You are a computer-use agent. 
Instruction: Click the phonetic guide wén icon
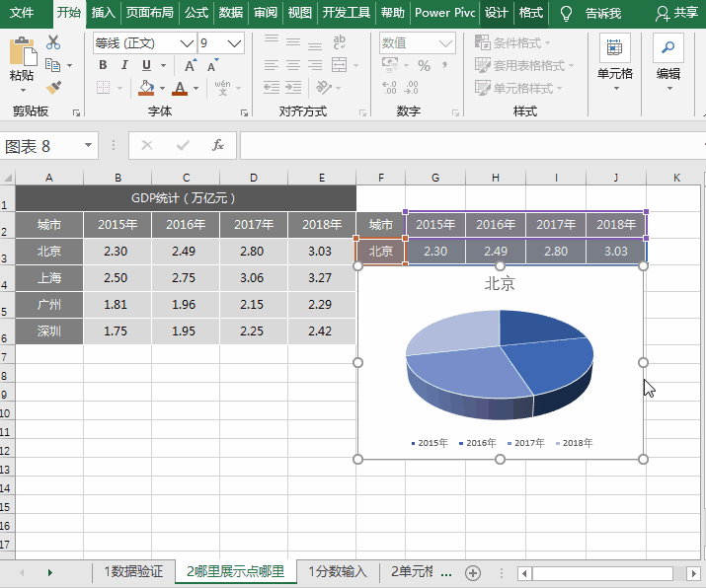[222, 87]
